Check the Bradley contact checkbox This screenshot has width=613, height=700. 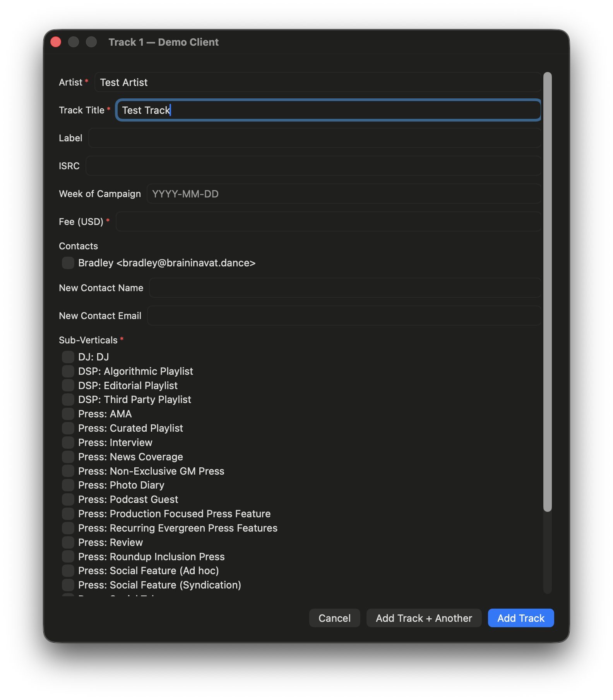tap(68, 263)
